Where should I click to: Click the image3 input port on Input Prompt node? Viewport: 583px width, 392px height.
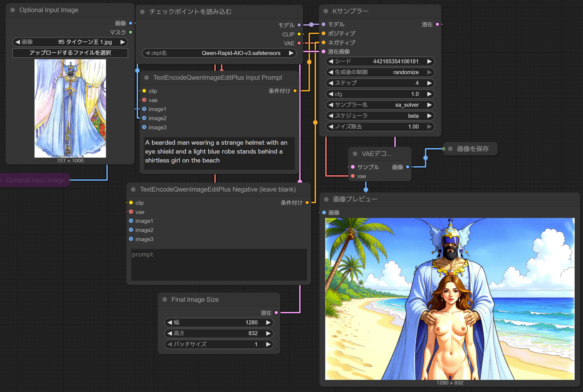click(x=144, y=127)
